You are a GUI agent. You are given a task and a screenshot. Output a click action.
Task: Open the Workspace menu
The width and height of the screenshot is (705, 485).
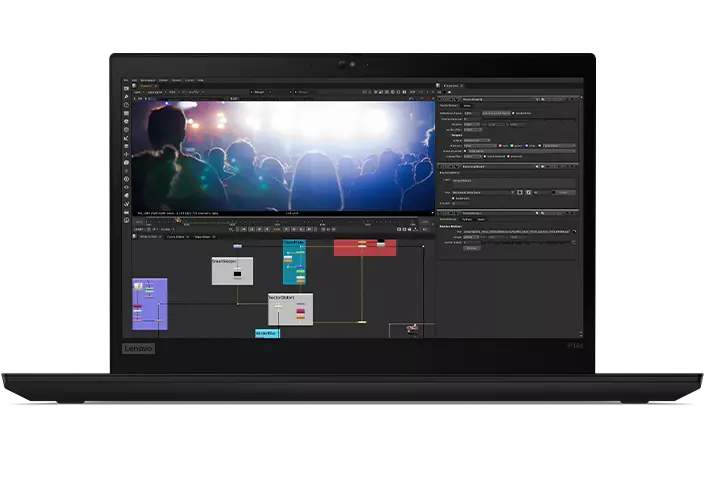[148, 80]
